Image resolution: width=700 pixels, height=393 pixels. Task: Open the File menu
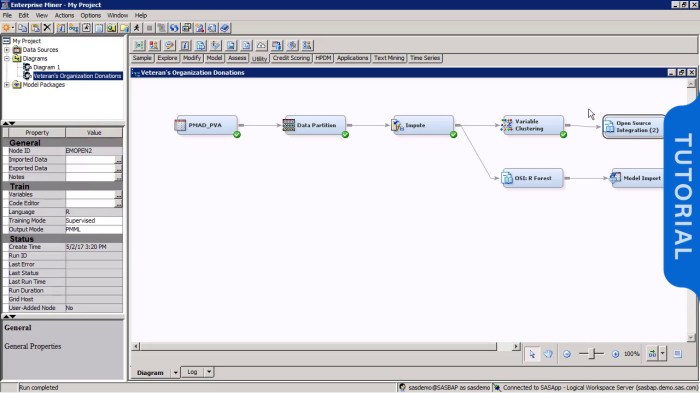7,15
